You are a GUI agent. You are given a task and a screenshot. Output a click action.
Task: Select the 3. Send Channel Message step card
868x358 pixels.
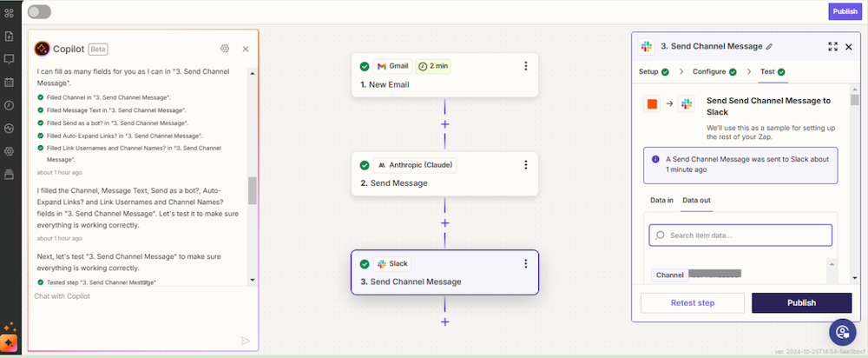point(444,273)
